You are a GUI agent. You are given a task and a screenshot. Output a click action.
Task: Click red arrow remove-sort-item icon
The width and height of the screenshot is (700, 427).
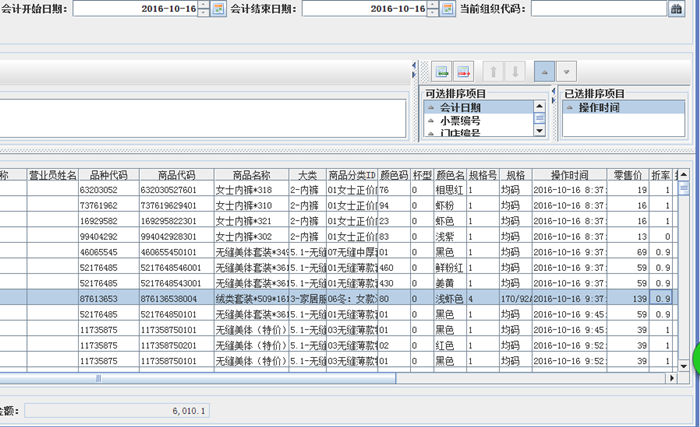pos(464,71)
